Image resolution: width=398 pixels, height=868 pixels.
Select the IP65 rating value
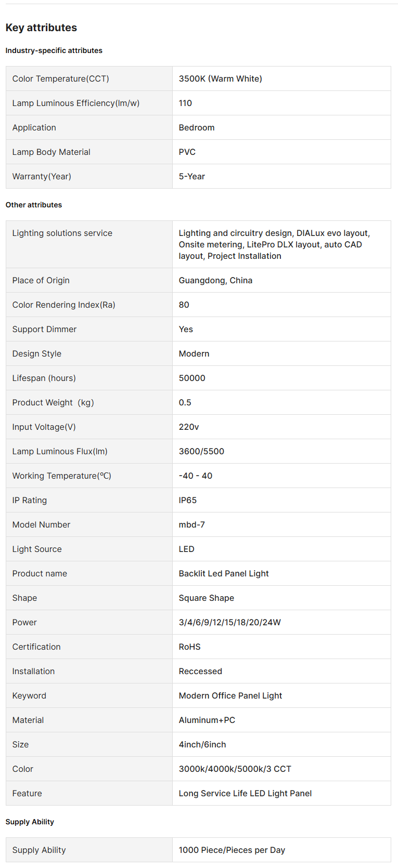pyautogui.click(x=187, y=500)
